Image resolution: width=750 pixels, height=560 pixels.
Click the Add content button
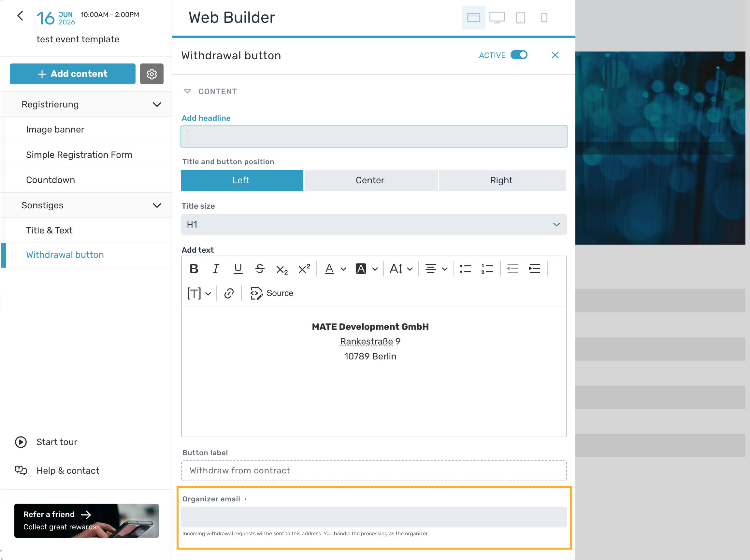click(73, 74)
